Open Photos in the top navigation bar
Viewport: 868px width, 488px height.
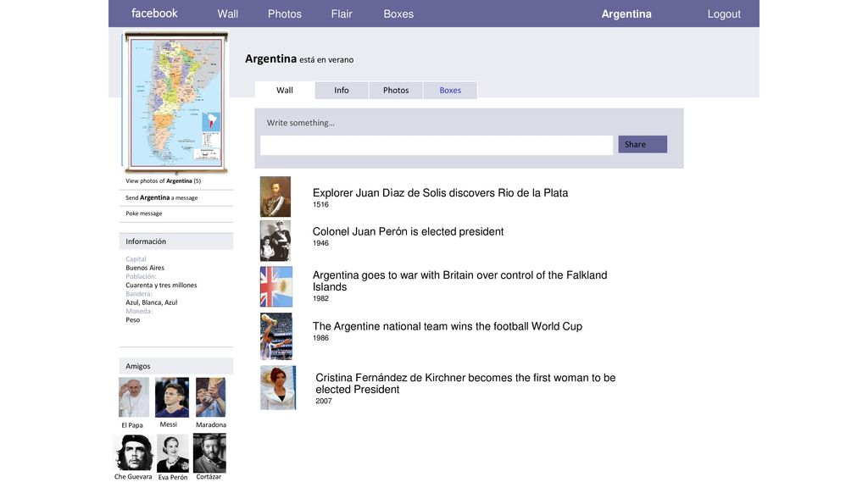285,14
